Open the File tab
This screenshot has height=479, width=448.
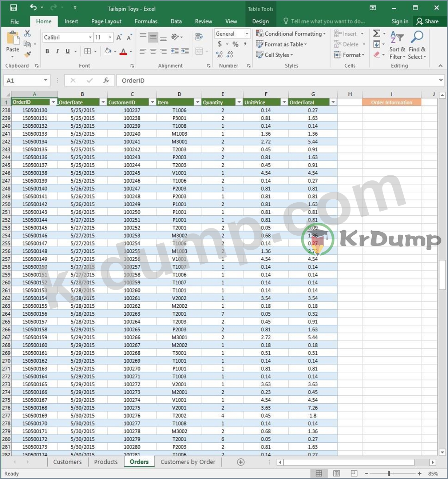point(15,21)
